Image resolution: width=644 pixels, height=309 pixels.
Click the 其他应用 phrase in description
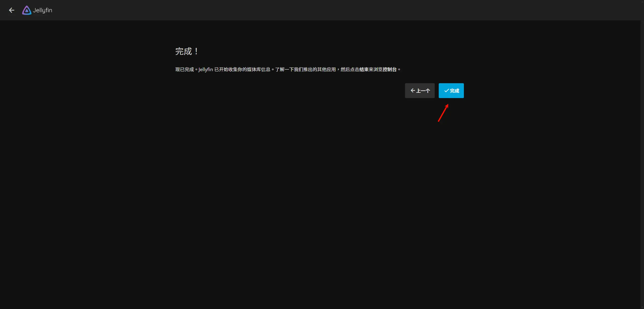coord(327,69)
